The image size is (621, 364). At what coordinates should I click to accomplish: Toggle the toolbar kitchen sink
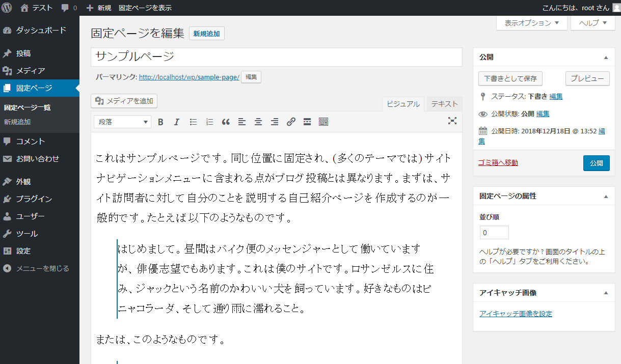323,122
